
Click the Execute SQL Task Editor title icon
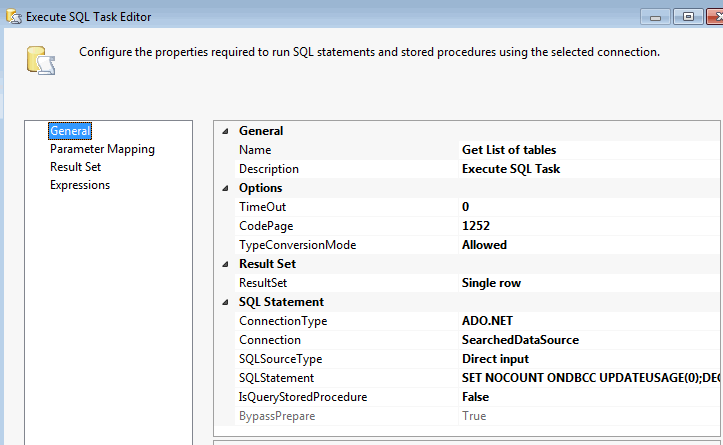(x=14, y=16)
